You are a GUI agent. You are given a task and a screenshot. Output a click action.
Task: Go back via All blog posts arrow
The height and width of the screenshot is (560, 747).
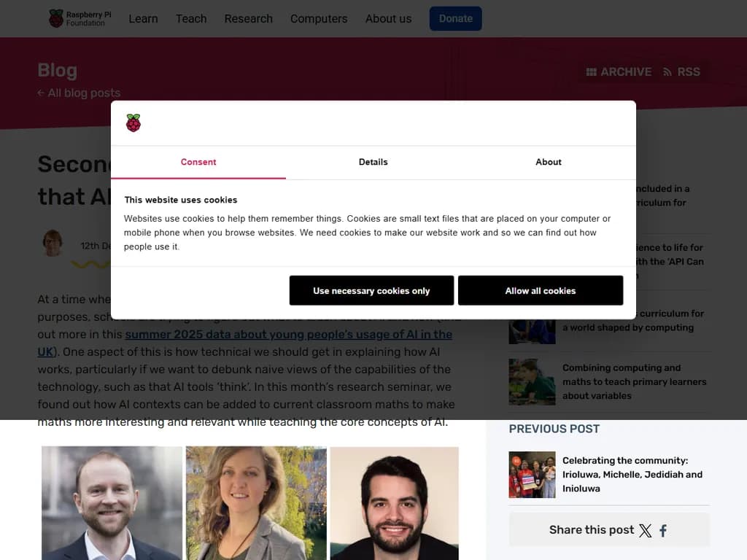coord(79,93)
